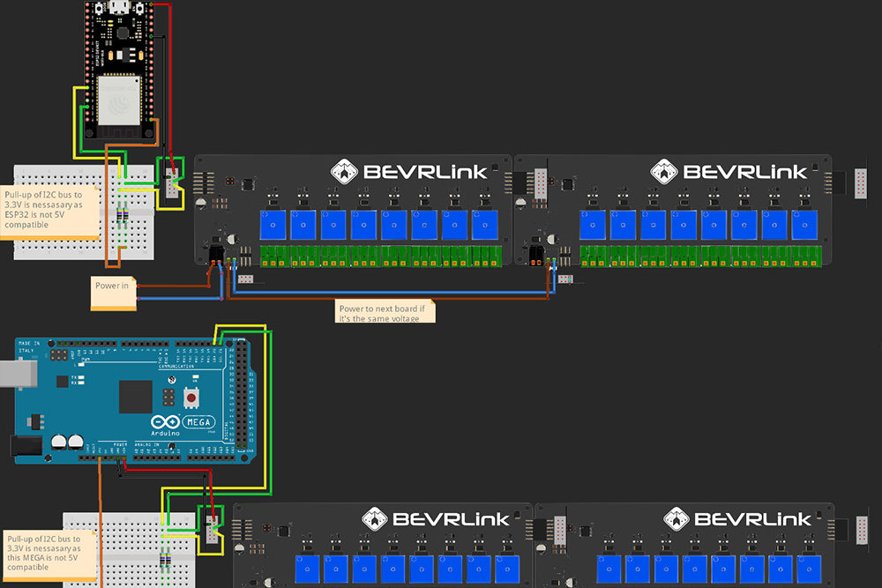Select the 'Power in' note
Screen dimensions: 882x588
[114, 292]
